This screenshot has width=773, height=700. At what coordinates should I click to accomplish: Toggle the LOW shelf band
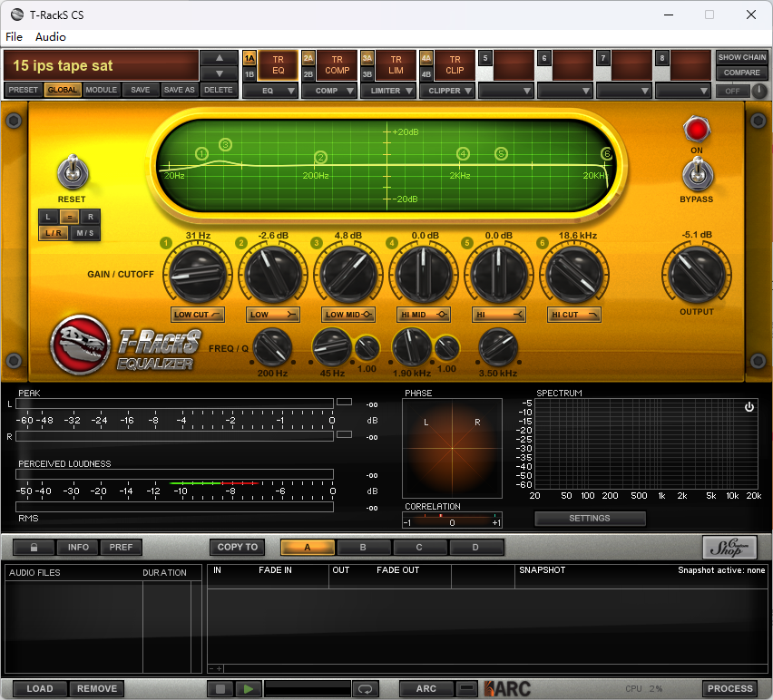click(x=272, y=315)
